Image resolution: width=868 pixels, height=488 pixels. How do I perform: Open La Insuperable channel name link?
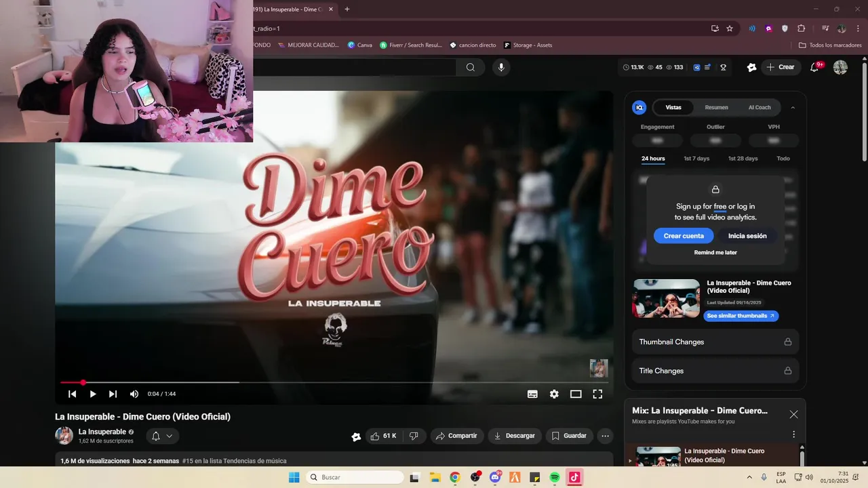(102, 432)
